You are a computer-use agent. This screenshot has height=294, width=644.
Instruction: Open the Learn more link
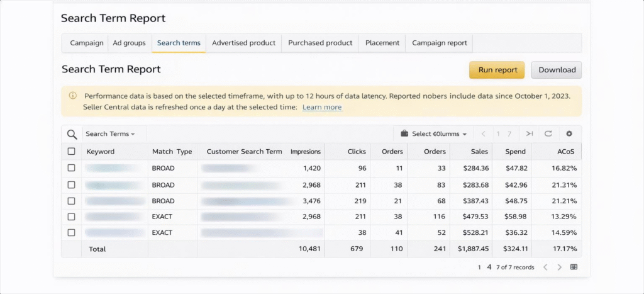pos(322,107)
